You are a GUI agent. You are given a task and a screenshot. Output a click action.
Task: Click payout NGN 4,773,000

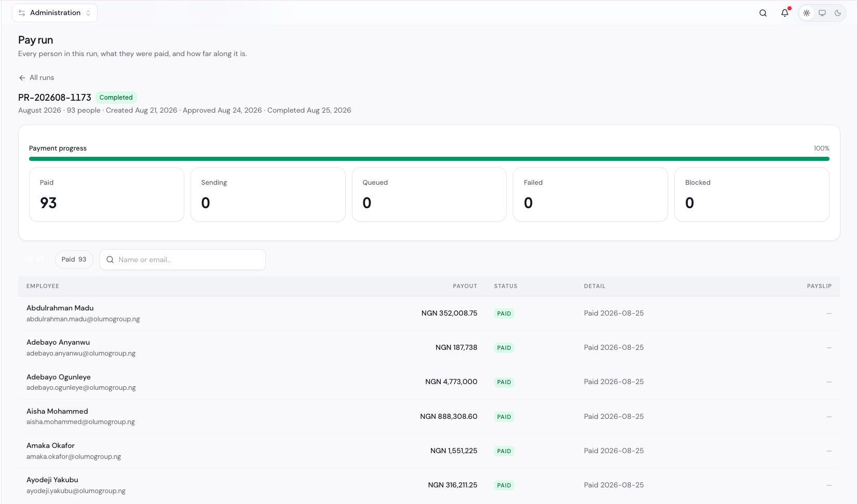pos(451,382)
